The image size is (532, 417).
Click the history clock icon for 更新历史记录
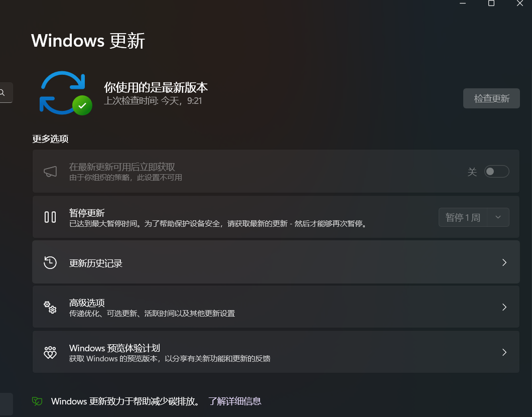[x=50, y=262]
